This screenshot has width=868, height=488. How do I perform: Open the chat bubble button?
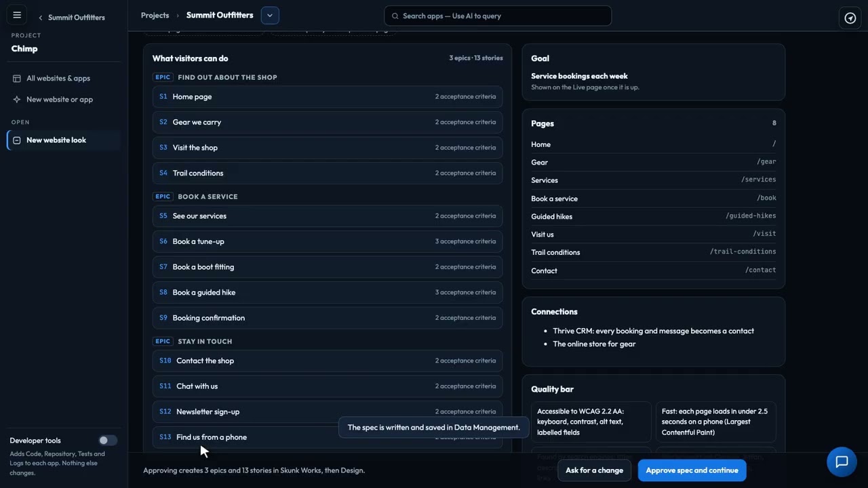(x=842, y=462)
